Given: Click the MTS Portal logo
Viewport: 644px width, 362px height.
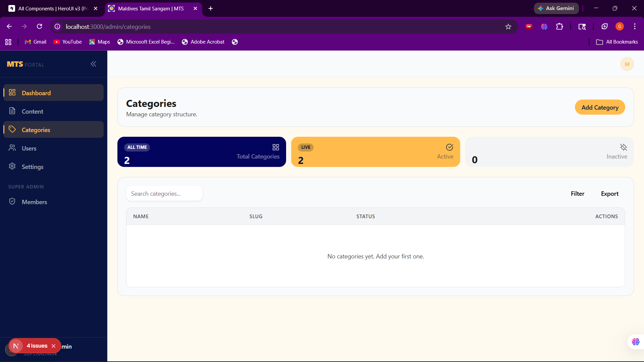Looking at the screenshot, I should [25, 64].
